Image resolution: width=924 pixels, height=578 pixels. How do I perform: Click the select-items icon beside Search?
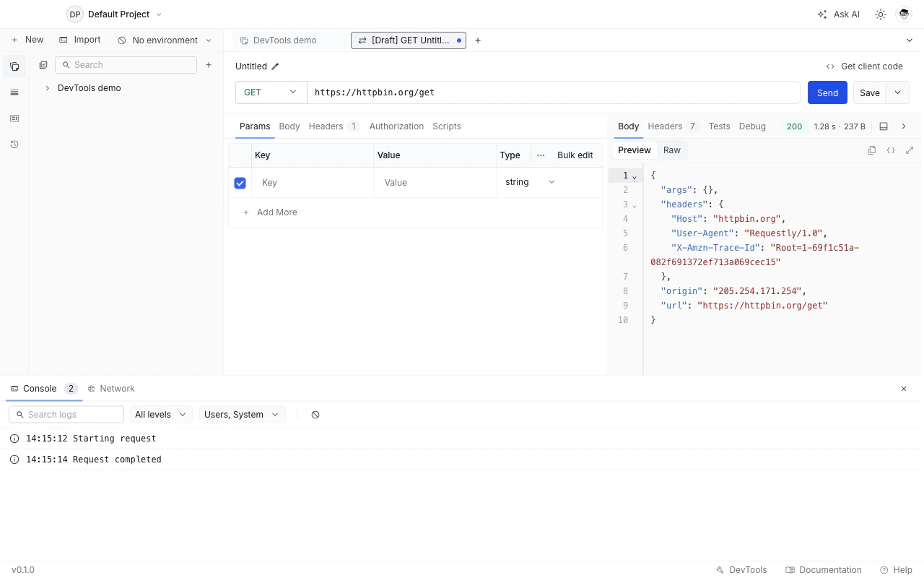click(43, 65)
